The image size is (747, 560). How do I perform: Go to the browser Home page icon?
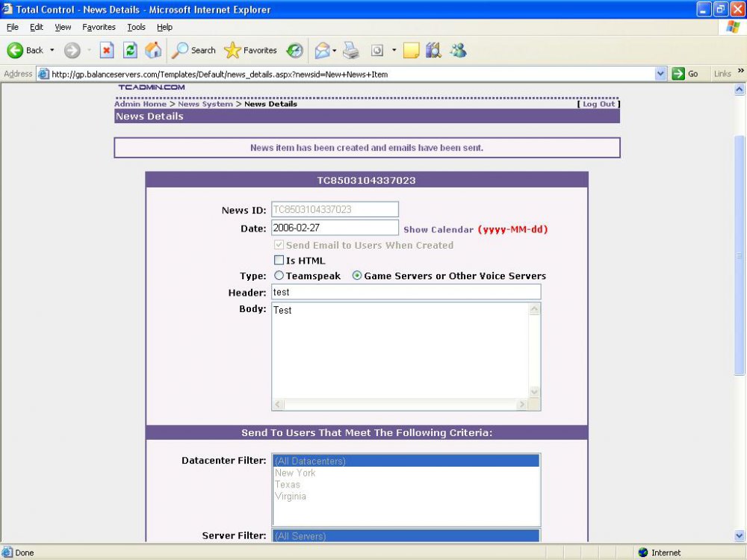coord(153,50)
